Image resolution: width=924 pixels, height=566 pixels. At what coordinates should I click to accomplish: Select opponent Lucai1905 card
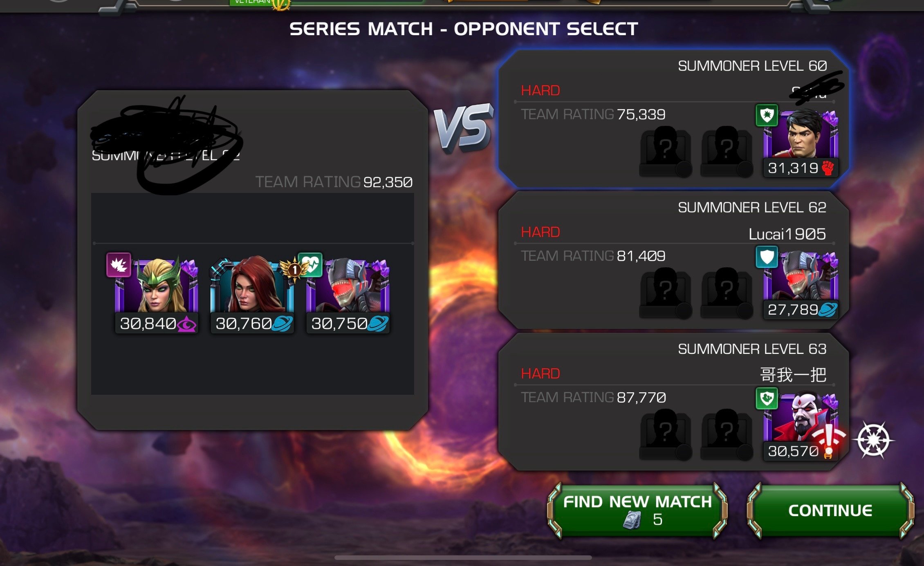(673, 260)
